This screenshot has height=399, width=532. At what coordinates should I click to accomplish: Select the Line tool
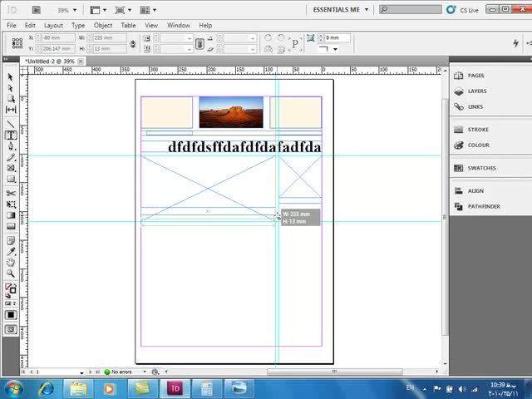[11, 124]
